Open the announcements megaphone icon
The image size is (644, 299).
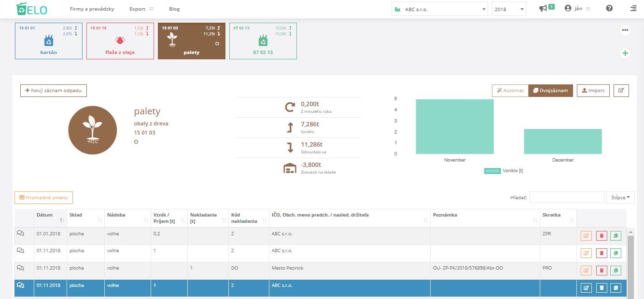pos(543,8)
